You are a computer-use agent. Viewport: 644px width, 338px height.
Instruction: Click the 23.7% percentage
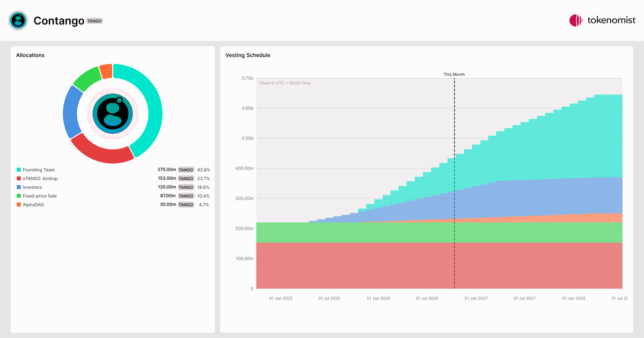tap(203, 178)
